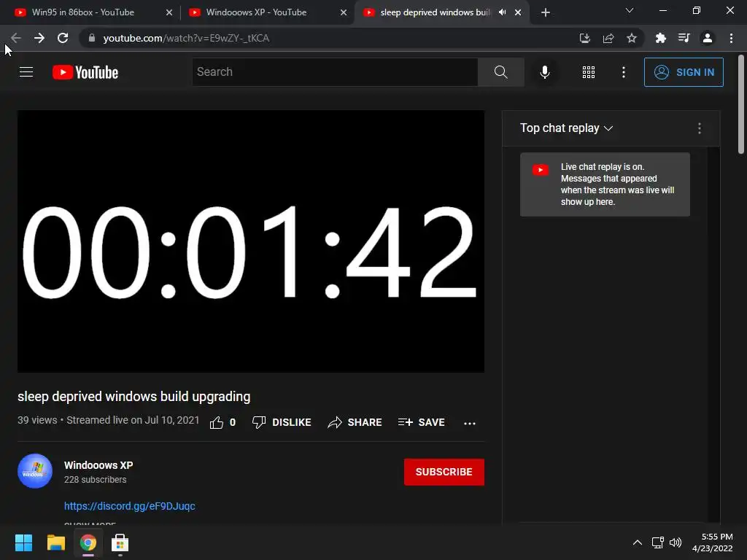Open the YouTube hamburger guide menu
747x560 pixels.
26,72
